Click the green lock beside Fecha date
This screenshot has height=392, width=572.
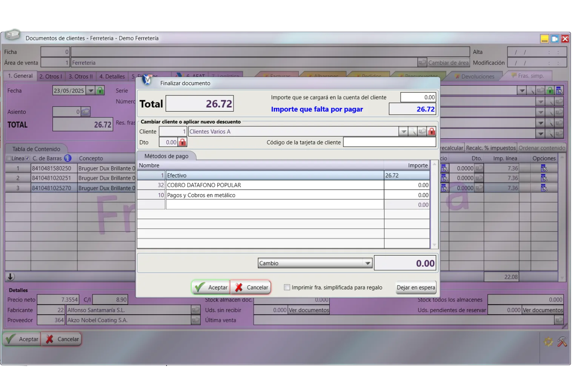point(100,90)
